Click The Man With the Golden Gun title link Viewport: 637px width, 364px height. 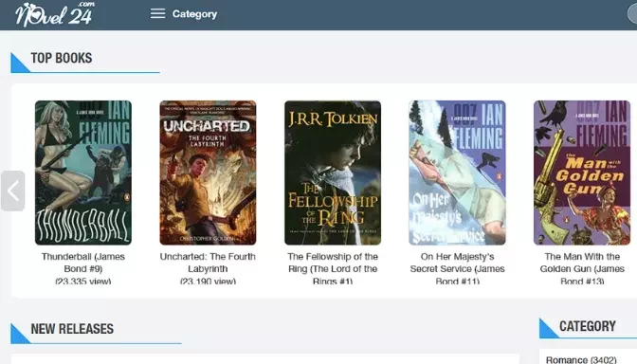tap(582, 268)
